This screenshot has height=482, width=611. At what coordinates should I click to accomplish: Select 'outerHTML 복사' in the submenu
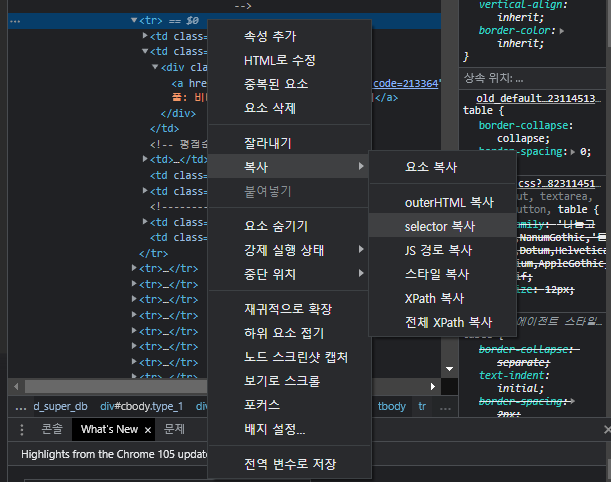click(442, 203)
